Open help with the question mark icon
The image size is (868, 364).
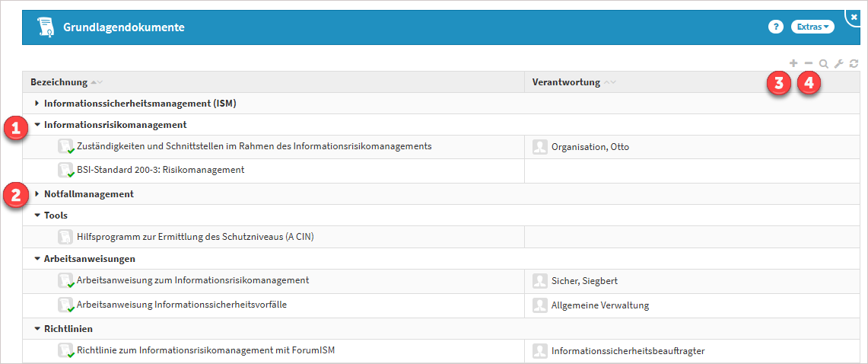pyautogui.click(x=775, y=27)
